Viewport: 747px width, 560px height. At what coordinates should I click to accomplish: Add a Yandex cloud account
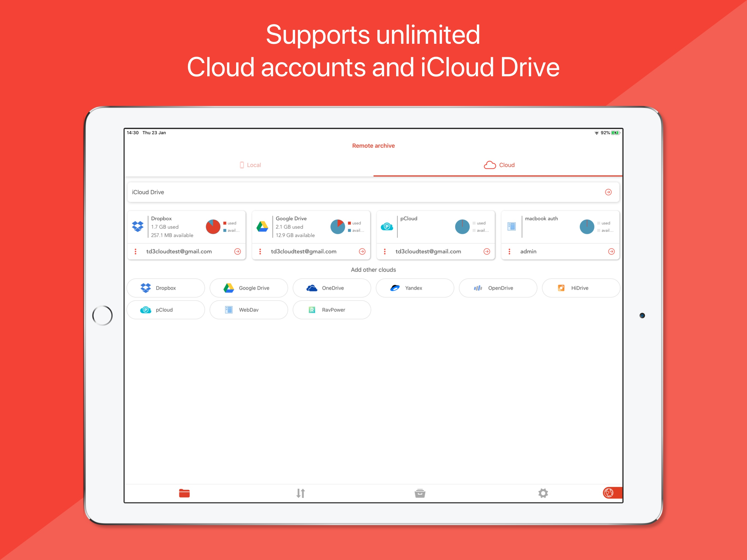414,288
